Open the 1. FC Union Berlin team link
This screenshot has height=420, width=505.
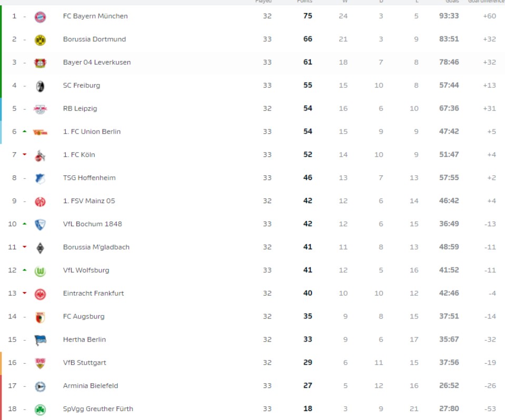point(92,132)
